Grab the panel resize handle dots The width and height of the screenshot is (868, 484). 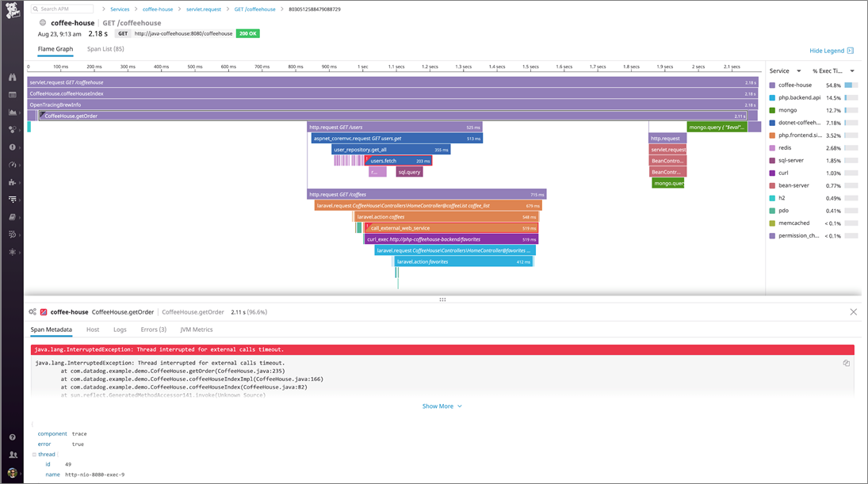click(x=442, y=299)
